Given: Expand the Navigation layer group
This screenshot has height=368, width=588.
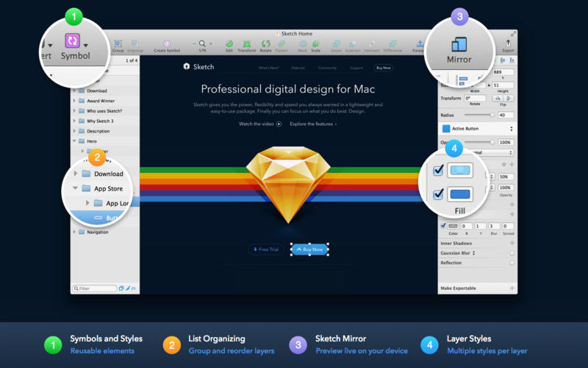Looking at the screenshot, I should (x=74, y=232).
